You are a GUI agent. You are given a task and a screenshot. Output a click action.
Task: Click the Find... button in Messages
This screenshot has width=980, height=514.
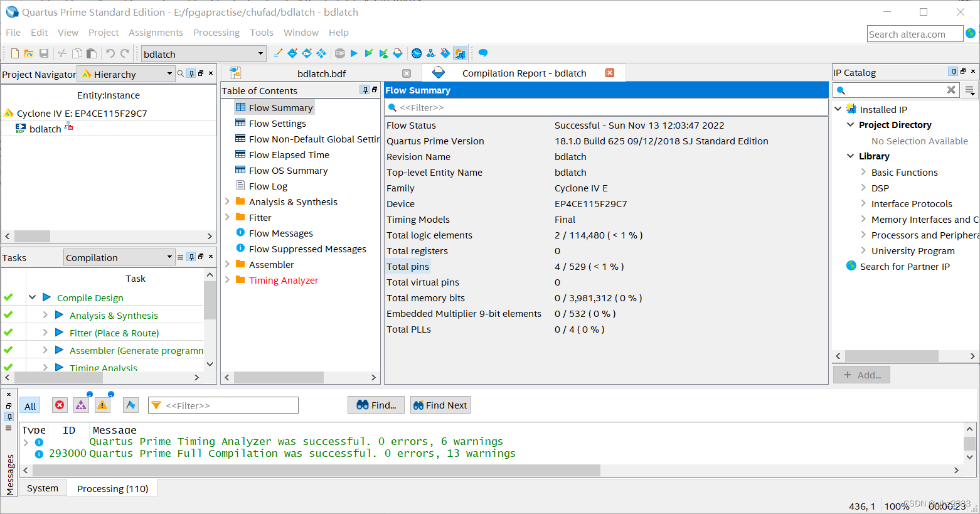click(376, 405)
